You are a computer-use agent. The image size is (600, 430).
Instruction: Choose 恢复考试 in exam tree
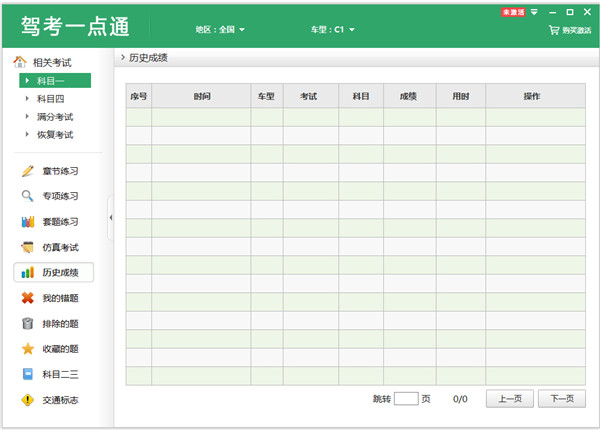click(57, 135)
